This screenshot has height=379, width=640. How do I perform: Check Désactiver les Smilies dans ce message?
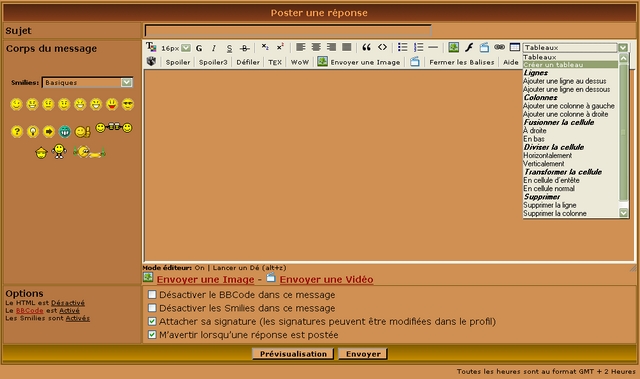coord(152,308)
